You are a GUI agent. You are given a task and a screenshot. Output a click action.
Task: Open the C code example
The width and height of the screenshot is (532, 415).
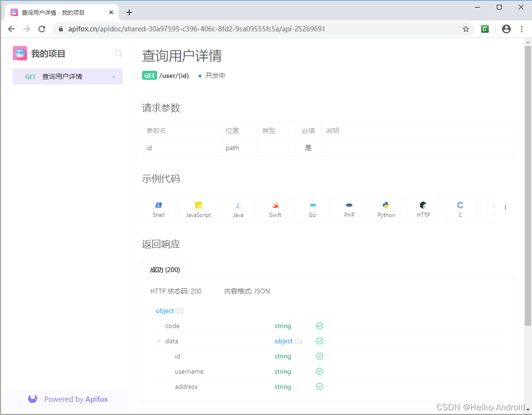pos(460,209)
